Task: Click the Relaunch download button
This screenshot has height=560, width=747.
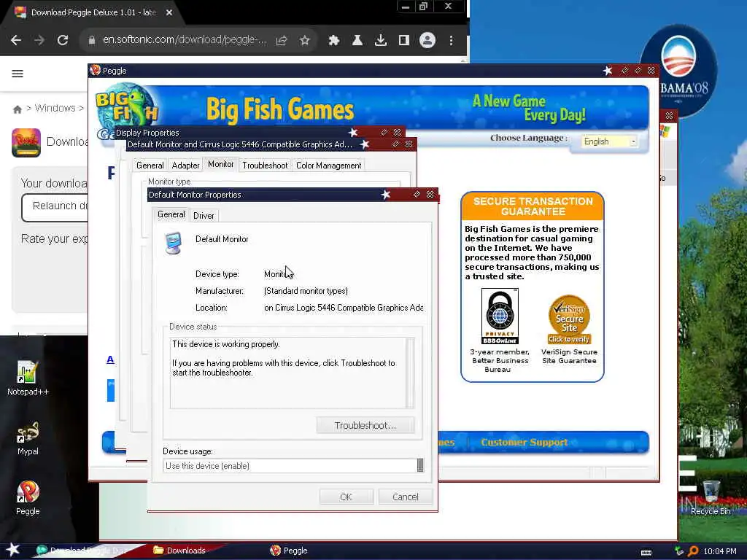Action: [x=55, y=208]
